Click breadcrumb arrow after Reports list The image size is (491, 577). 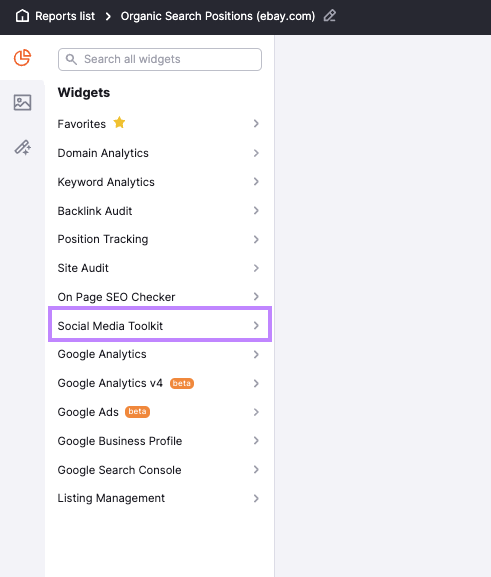tap(108, 17)
